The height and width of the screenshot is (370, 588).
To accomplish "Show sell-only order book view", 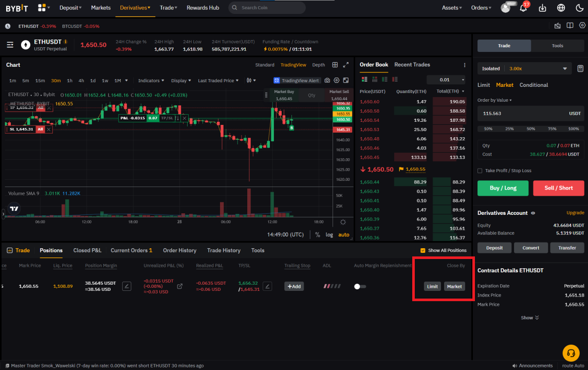I will 395,80.
